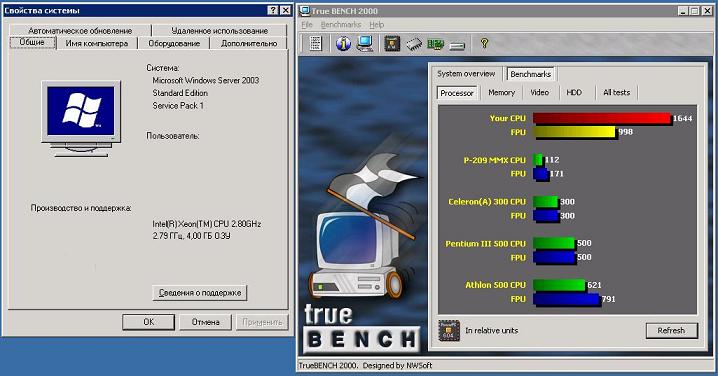
Task: Open the Benchmarks menu
Action: pos(341,24)
